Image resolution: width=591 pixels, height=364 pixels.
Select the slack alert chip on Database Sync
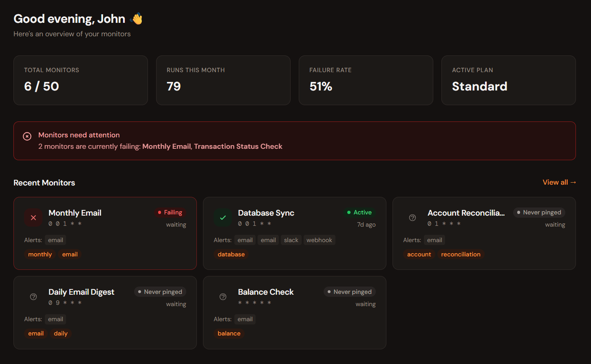291,240
